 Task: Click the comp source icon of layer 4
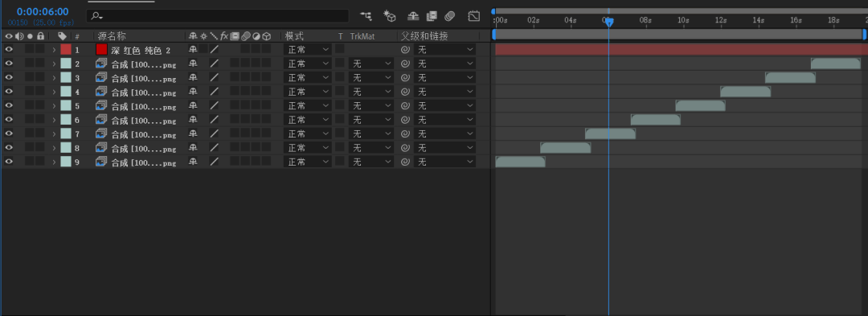[101, 92]
